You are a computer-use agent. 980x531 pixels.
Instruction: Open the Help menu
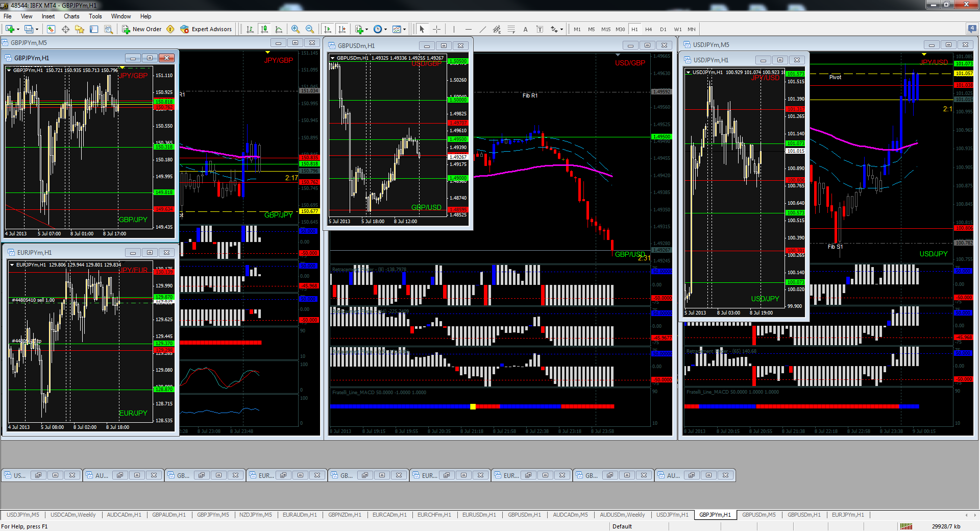click(145, 16)
